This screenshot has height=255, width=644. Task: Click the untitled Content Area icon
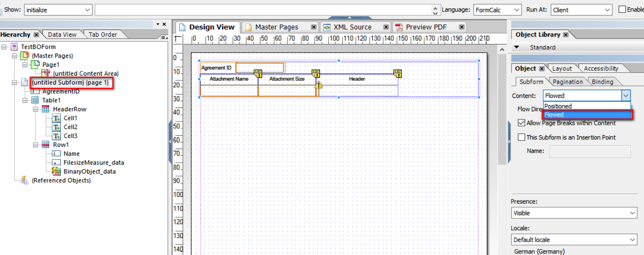pyautogui.click(x=46, y=73)
